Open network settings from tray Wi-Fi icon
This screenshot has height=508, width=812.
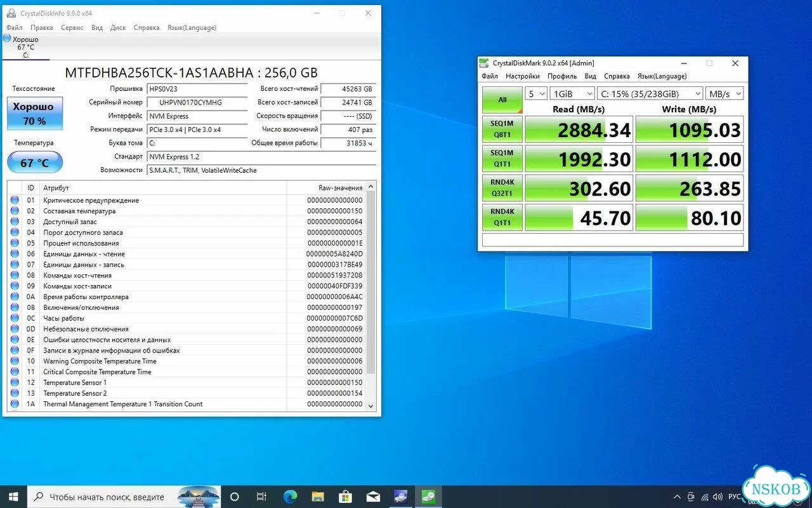705,497
